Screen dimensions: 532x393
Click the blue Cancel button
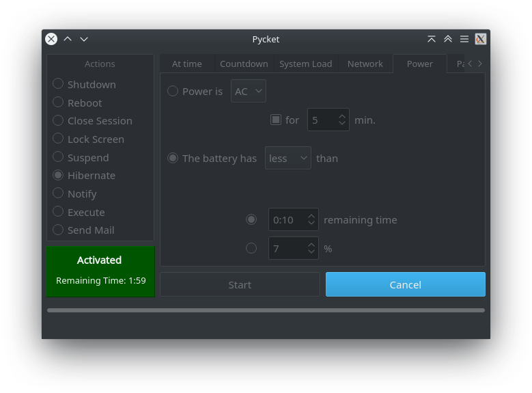pyautogui.click(x=406, y=284)
